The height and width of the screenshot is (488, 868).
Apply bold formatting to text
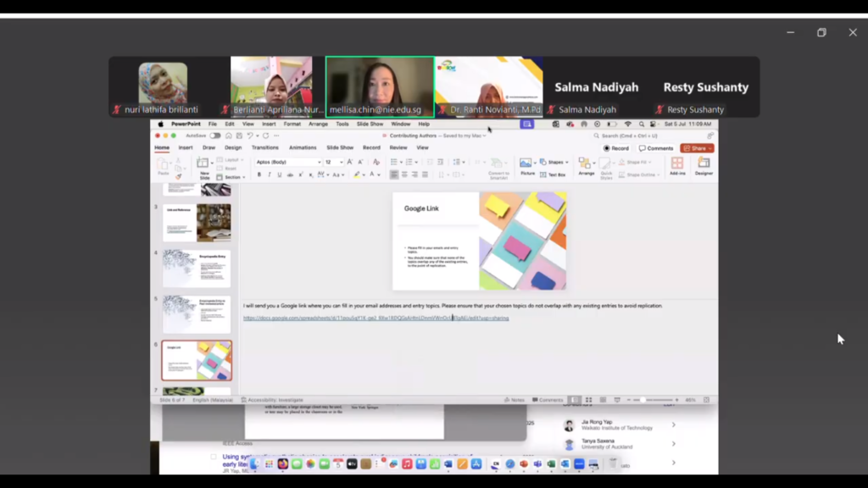tap(259, 175)
